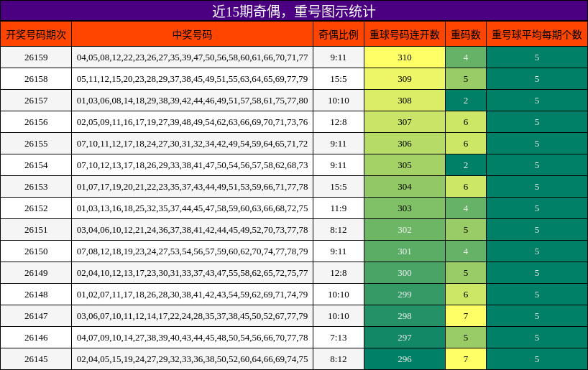Click the cell showing 305
The image size is (588, 370).
[x=405, y=165]
